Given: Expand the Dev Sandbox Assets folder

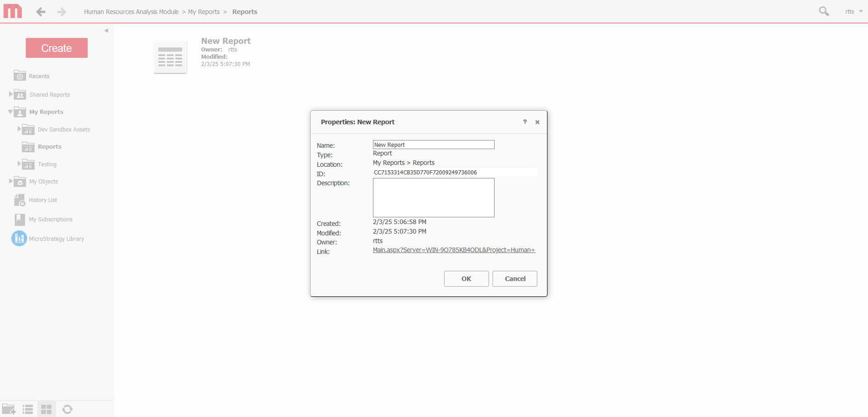Looking at the screenshot, I should (x=19, y=129).
